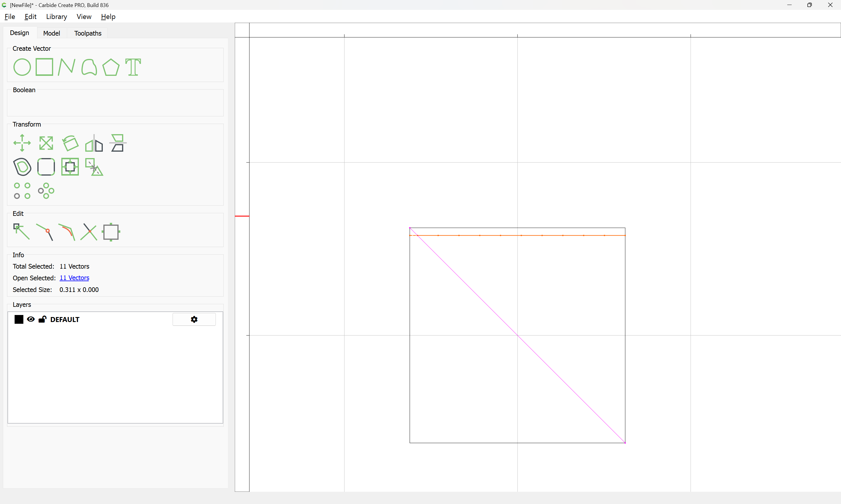
Task: Open the Offset Vectors tool
Action: [x=22, y=167]
